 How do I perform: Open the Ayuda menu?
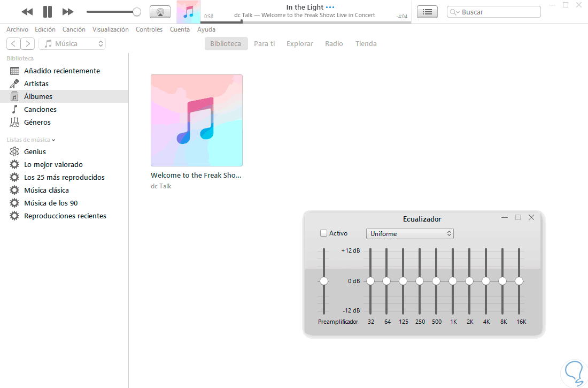click(206, 29)
